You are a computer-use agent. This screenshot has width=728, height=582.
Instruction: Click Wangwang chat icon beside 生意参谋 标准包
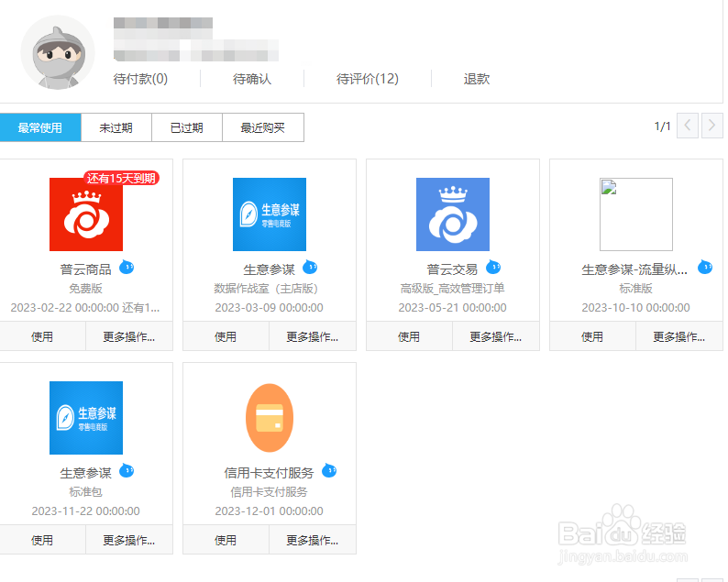click(127, 470)
